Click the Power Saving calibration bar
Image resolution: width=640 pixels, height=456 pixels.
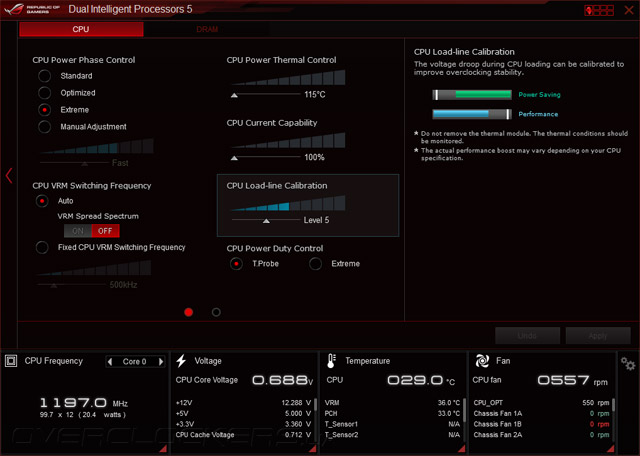tap(472, 95)
